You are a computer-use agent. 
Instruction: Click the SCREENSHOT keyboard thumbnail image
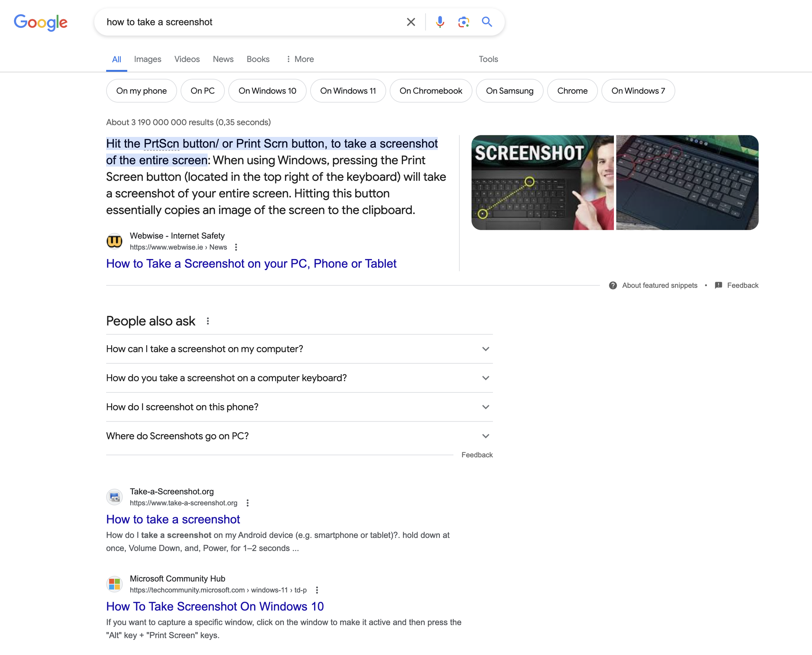point(542,183)
